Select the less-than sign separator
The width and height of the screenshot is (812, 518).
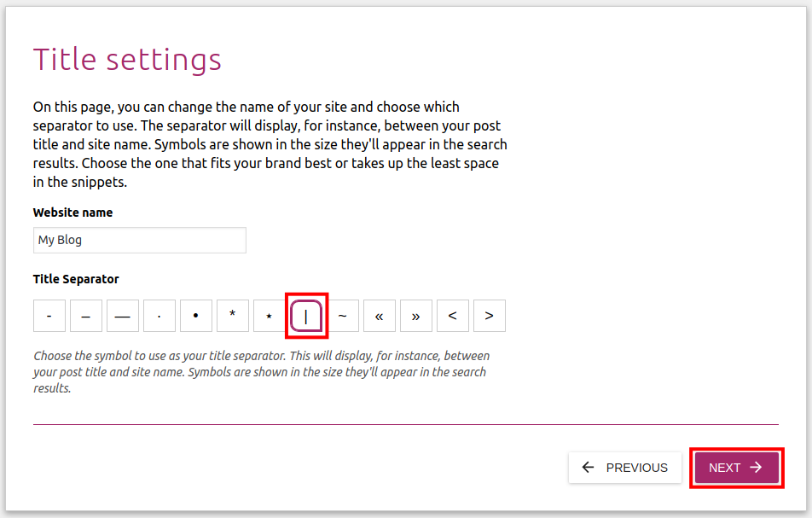click(453, 316)
